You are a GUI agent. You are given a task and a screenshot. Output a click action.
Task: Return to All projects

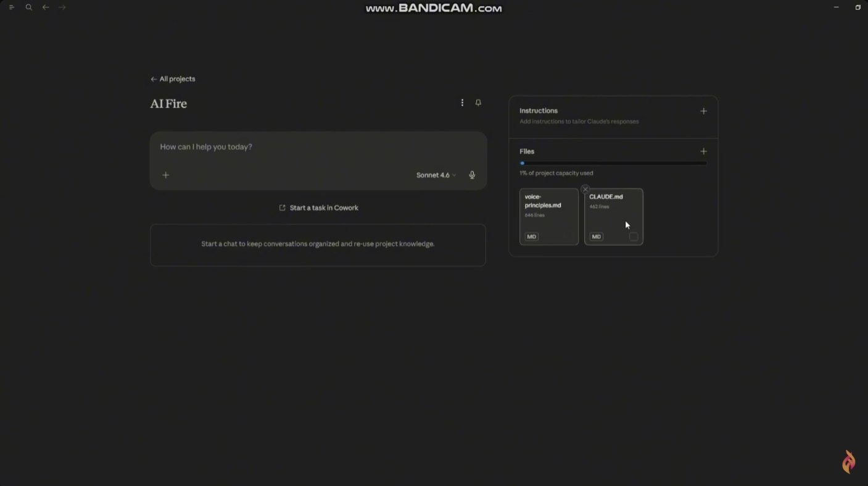(173, 79)
